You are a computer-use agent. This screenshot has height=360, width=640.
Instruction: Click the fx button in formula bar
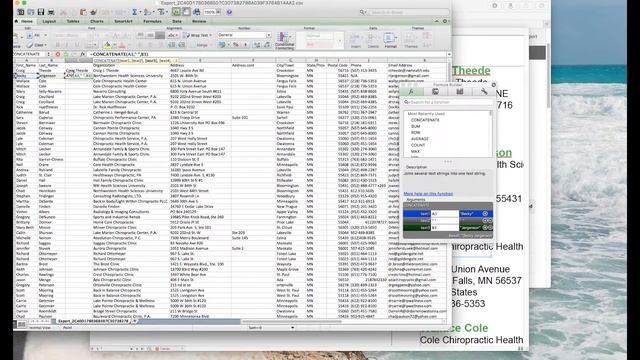pos(82,54)
